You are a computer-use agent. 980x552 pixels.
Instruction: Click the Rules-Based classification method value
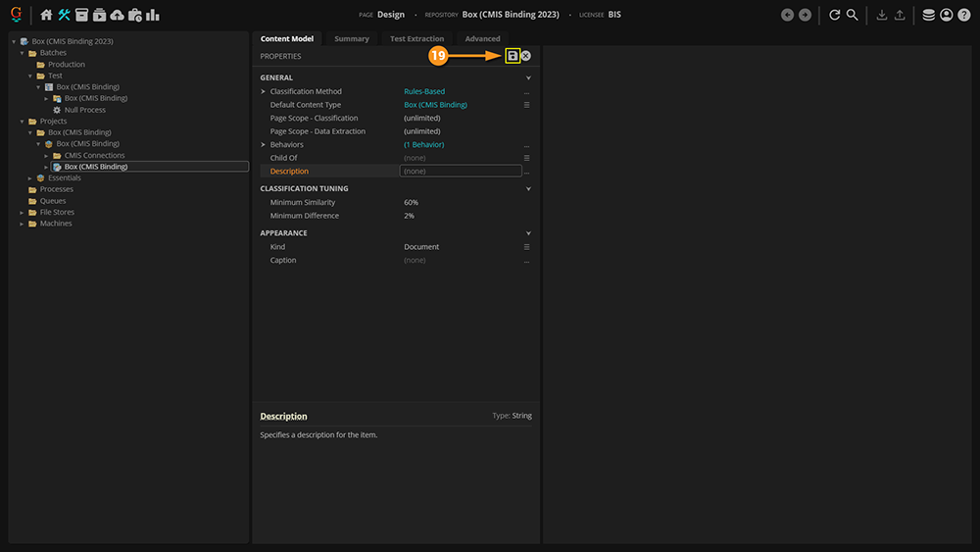click(424, 91)
